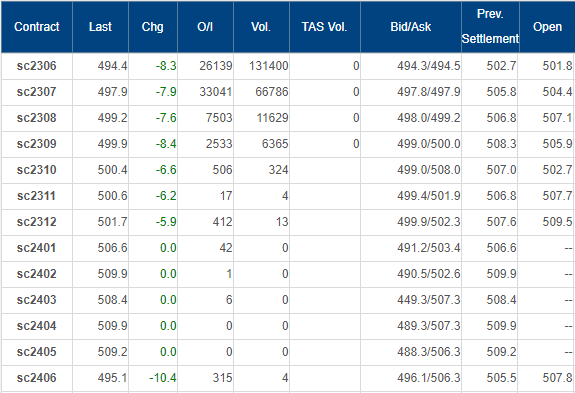
Task: Click previous settlement 505.5
Action: pos(501,378)
